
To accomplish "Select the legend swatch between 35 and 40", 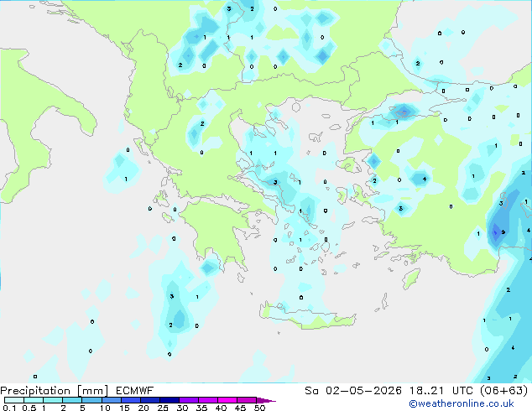I will 208,400.
